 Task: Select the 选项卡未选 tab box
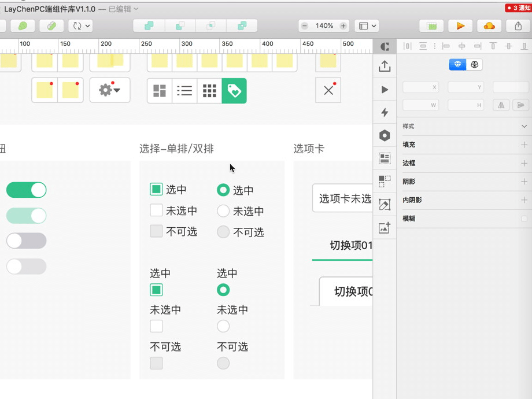343,198
